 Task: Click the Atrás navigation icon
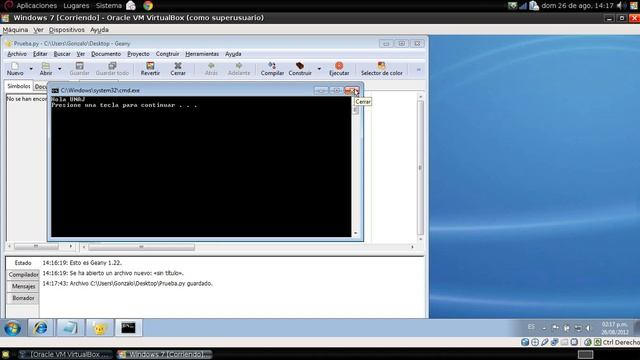pyautogui.click(x=211, y=69)
